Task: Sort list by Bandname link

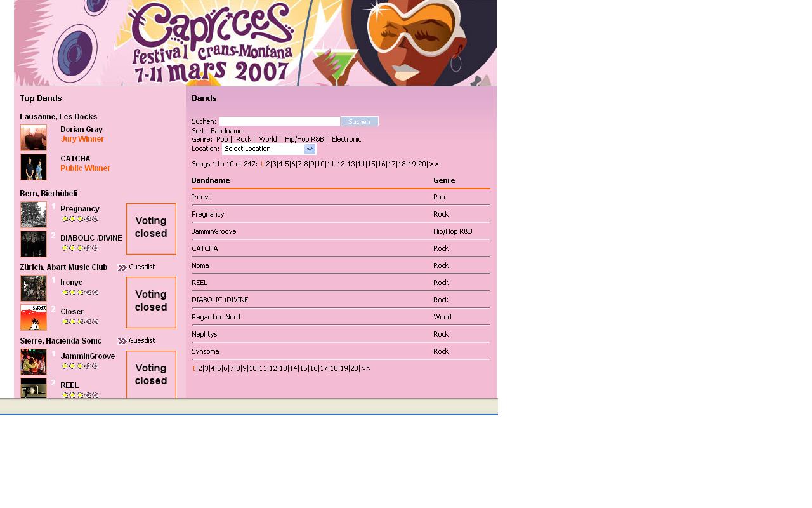Action: (x=226, y=131)
